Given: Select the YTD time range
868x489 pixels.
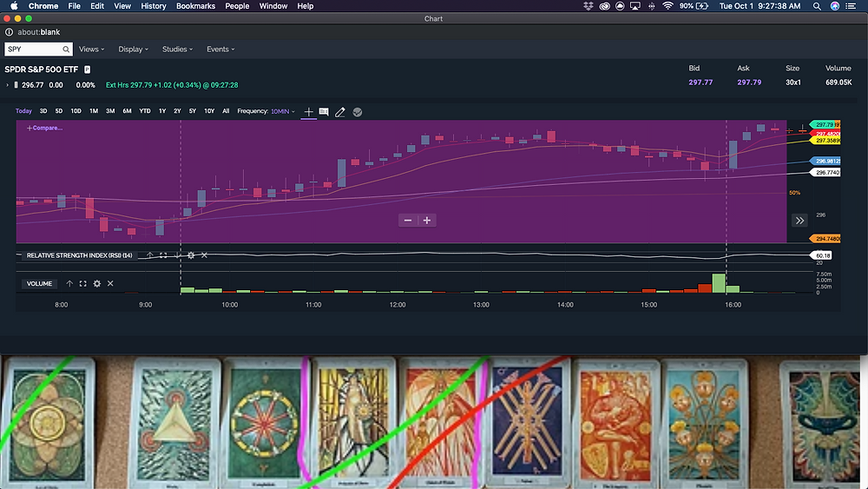Looking at the screenshot, I should pyautogui.click(x=144, y=111).
